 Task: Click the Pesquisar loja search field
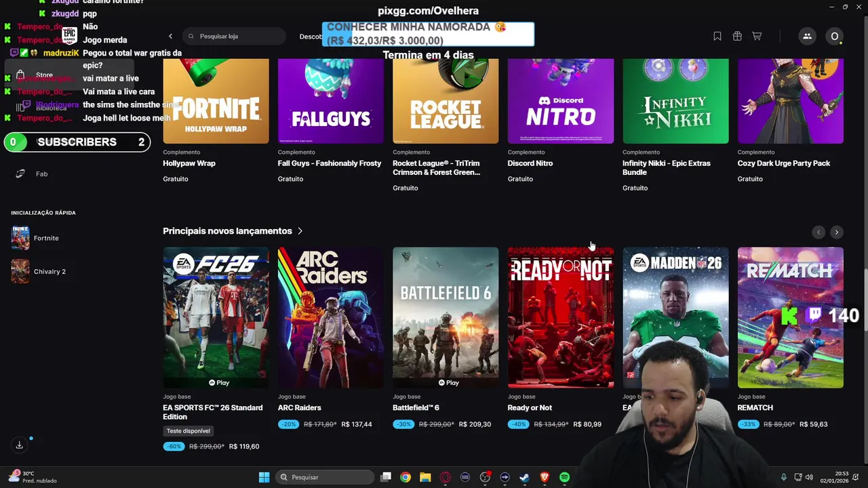[234, 36]
